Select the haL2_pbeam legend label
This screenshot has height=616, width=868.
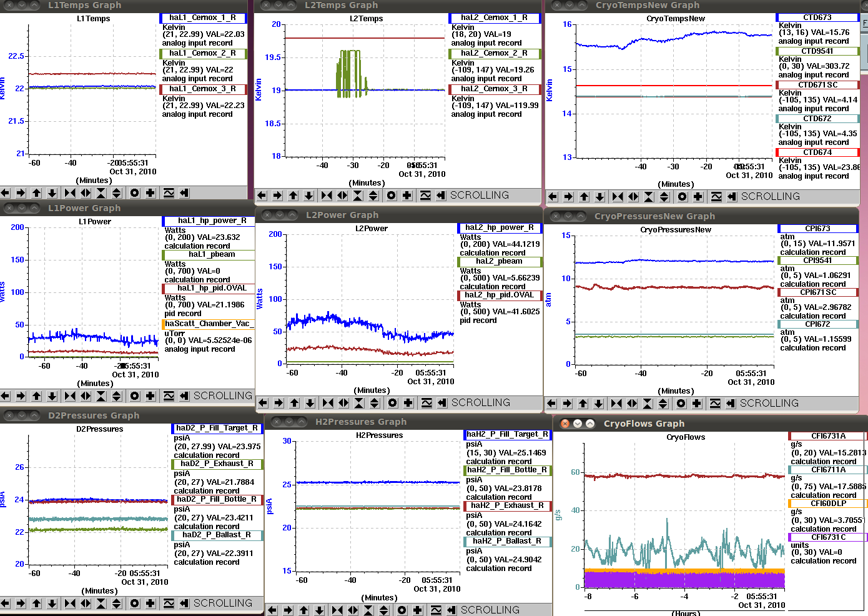pos(499,262)
